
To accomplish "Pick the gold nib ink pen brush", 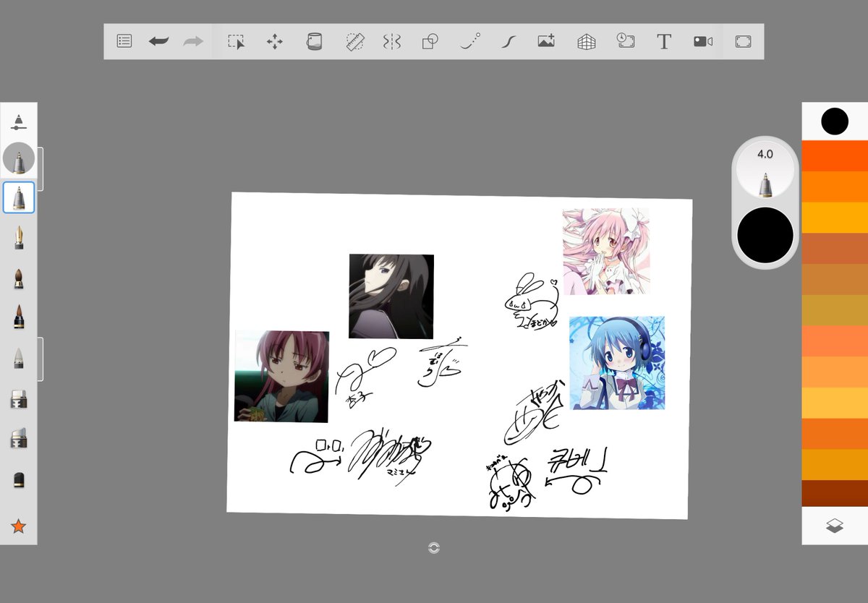I will (19, 237).
